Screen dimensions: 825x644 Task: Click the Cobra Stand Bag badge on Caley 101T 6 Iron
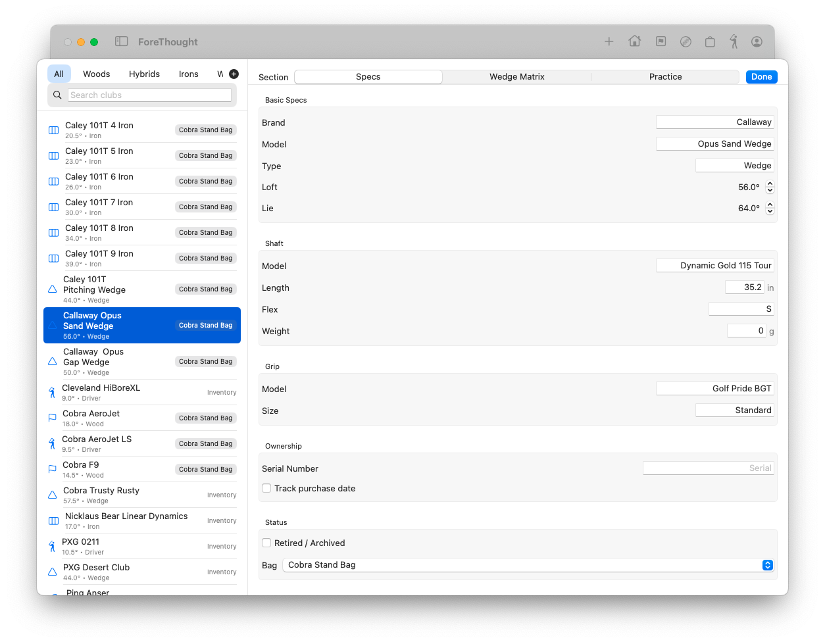pyautogui.click(x=206, y=182)
